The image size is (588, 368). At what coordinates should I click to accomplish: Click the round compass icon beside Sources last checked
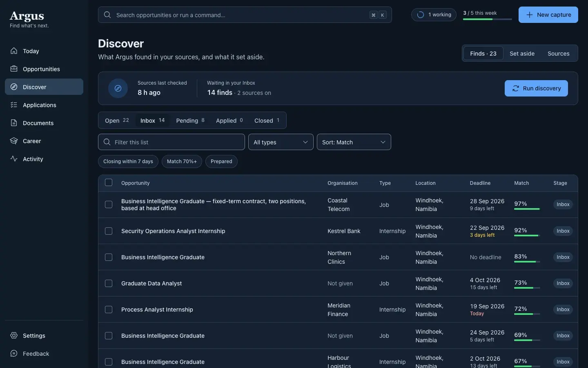[x=118, y=88]
